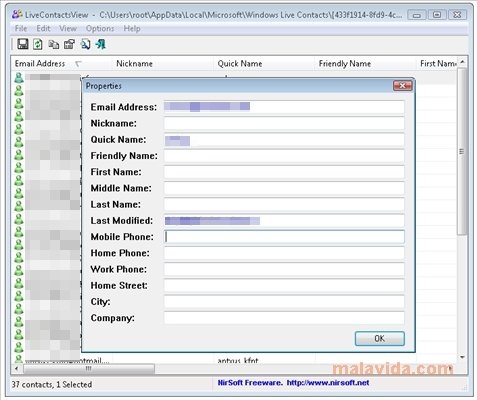
Task: Click the First Name input field
Action: 284,172
